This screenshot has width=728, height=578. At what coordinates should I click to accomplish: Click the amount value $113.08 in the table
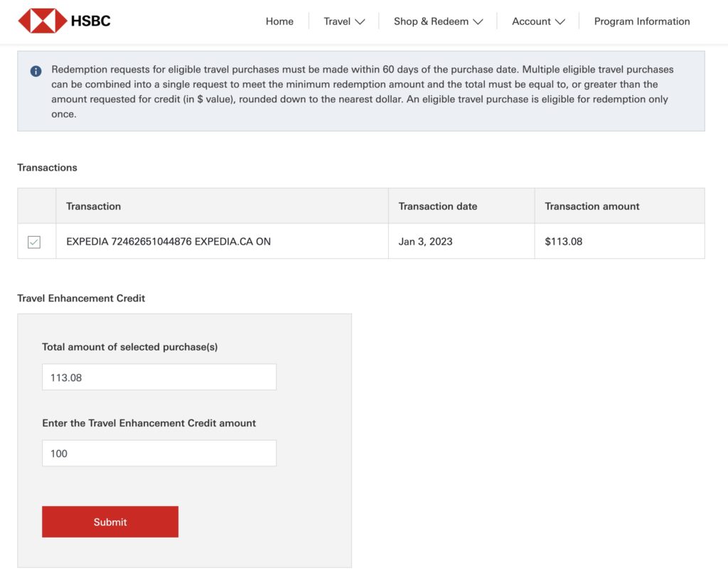[x=563, y=241]
